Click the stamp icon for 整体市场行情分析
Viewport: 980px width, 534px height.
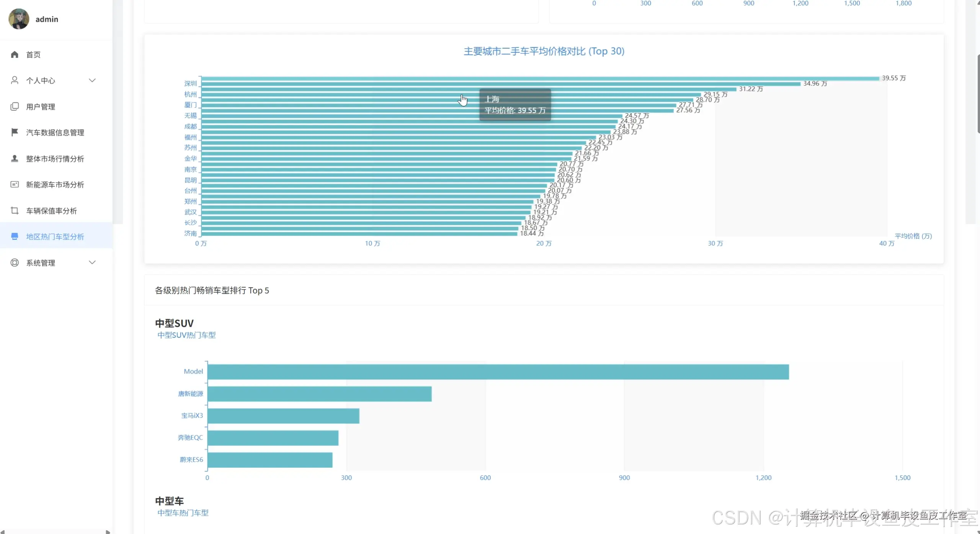pyautogui.click(x=15, y=158)
